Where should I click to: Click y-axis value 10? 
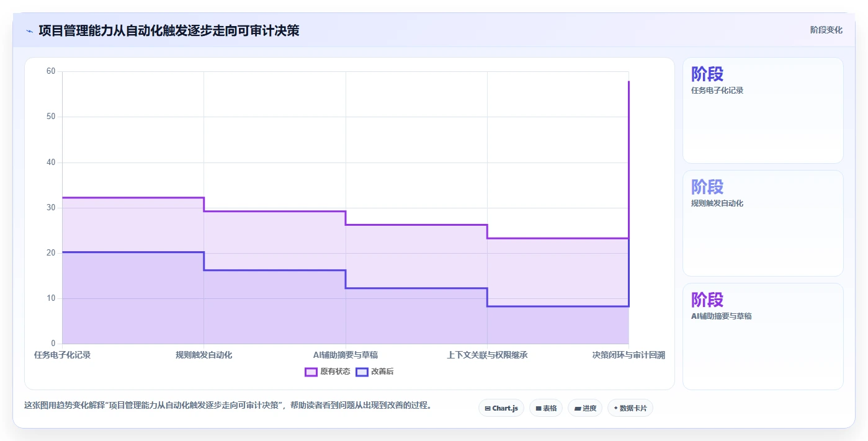(x=51, y=298)
